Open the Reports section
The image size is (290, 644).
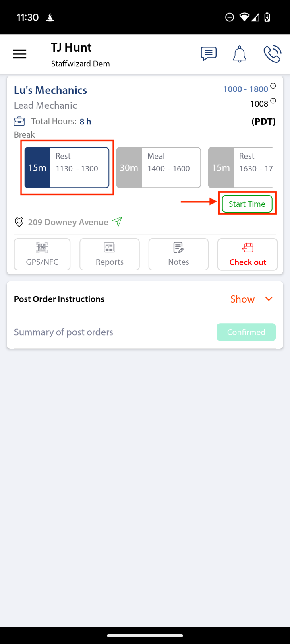(110, 254)
